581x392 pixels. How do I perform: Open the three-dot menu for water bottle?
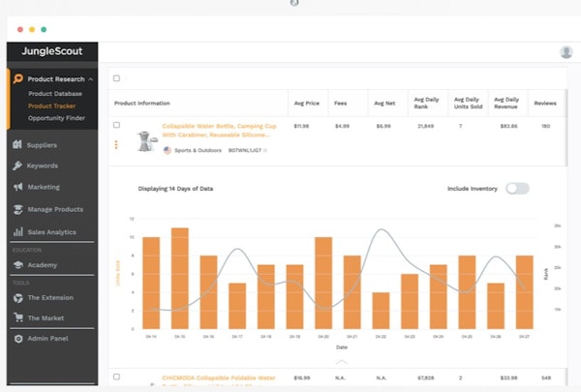pos(117,144)
